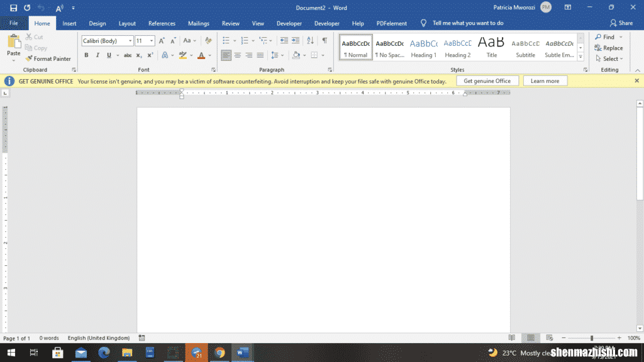Viewport: 644px width, 362px height.
Task: Open the Borders dropdown arrow
Action: click(x=323, y=55)
